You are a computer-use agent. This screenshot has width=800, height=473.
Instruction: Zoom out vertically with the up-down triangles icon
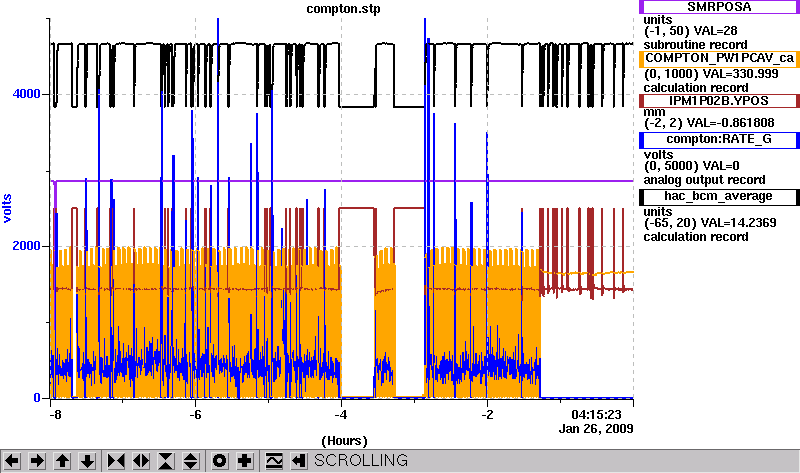tap(191, 461)
